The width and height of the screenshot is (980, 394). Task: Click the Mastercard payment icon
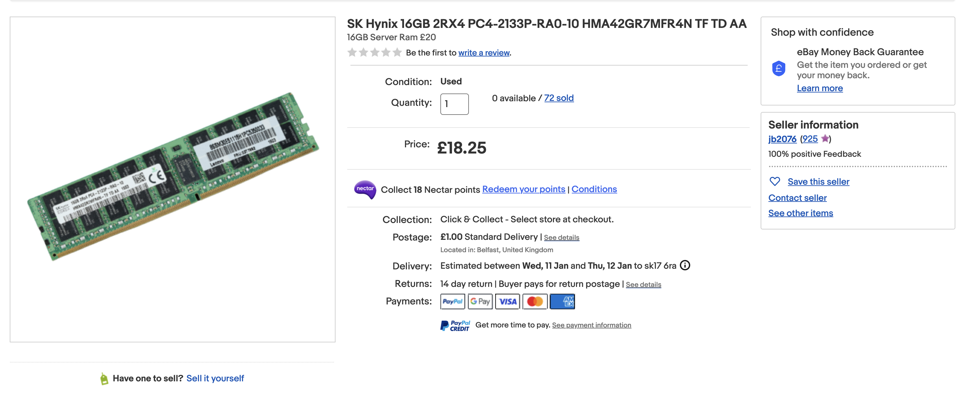click(x=535, y=302)
